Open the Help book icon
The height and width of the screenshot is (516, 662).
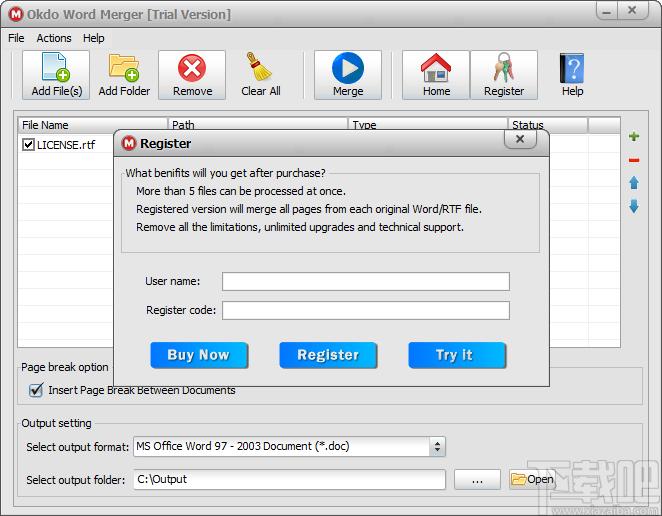pyautogui.click(x=572, y=75)
